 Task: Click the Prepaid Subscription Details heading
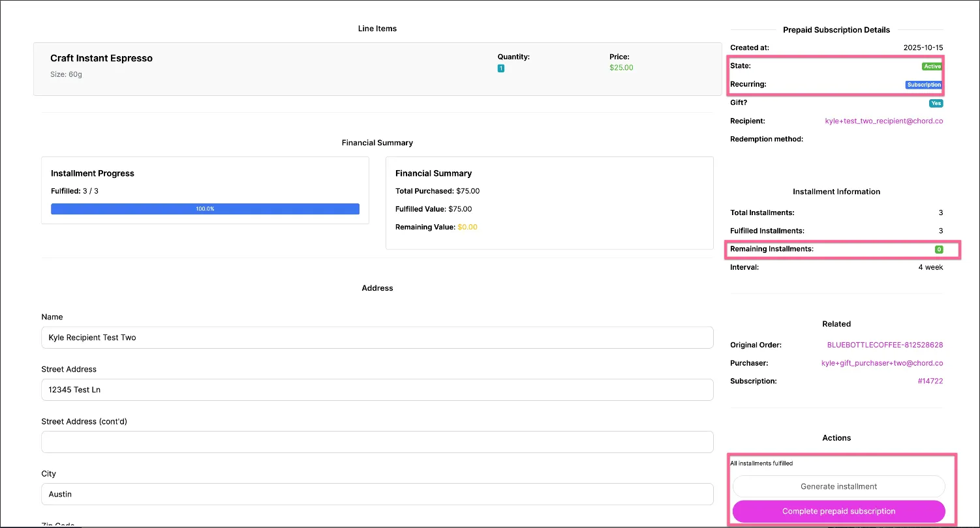tap(836, 30)
